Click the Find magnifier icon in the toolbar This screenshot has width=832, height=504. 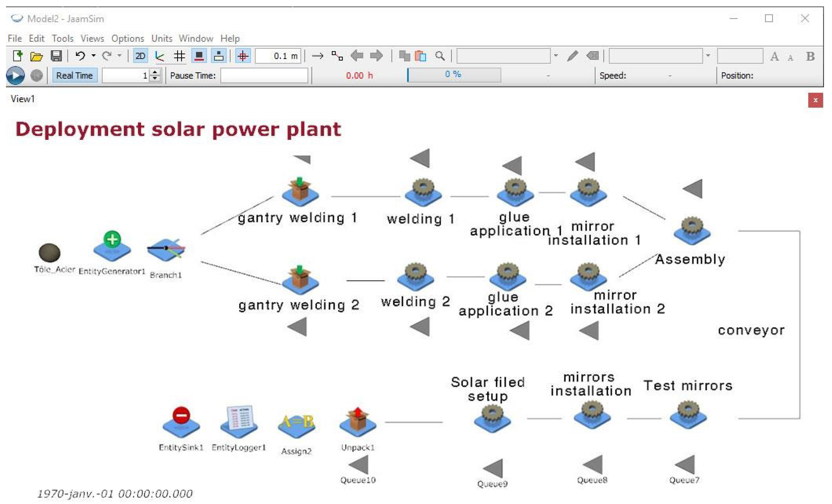tap(440, 56)
